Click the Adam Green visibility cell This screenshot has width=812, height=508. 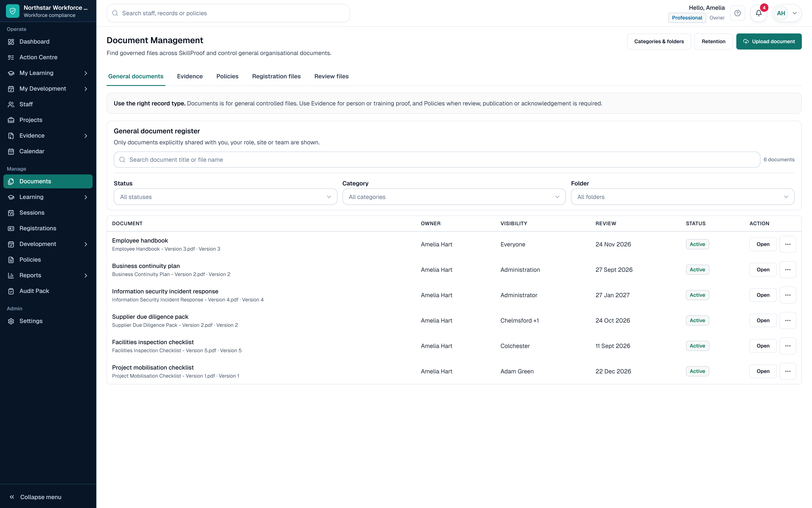tap(517, 371)
